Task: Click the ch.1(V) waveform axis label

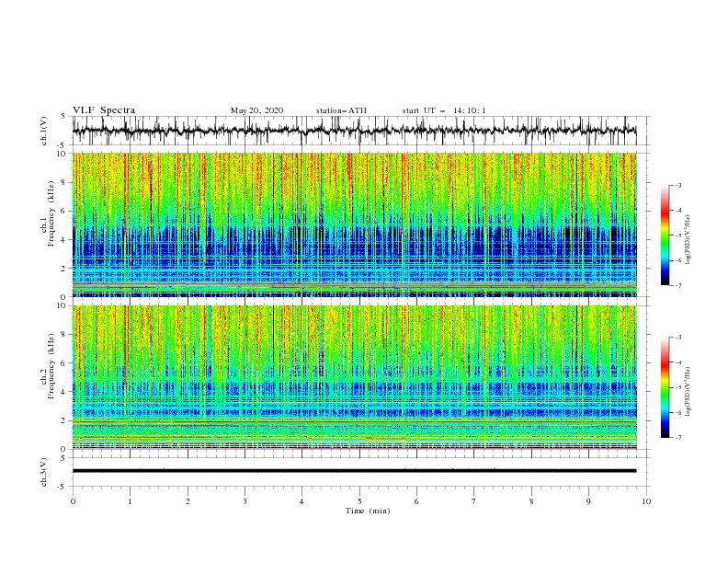Action: click(x=44, y=131)
